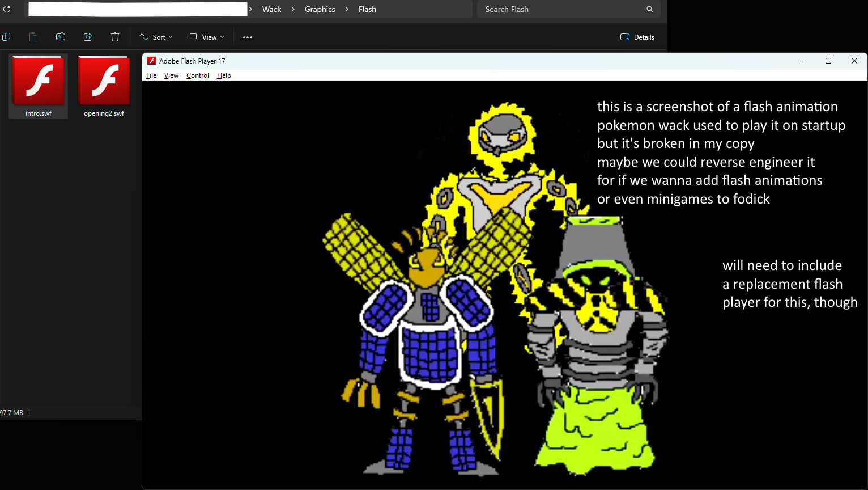
Task: Open the See more ellipsis menu
Action: 248,37
